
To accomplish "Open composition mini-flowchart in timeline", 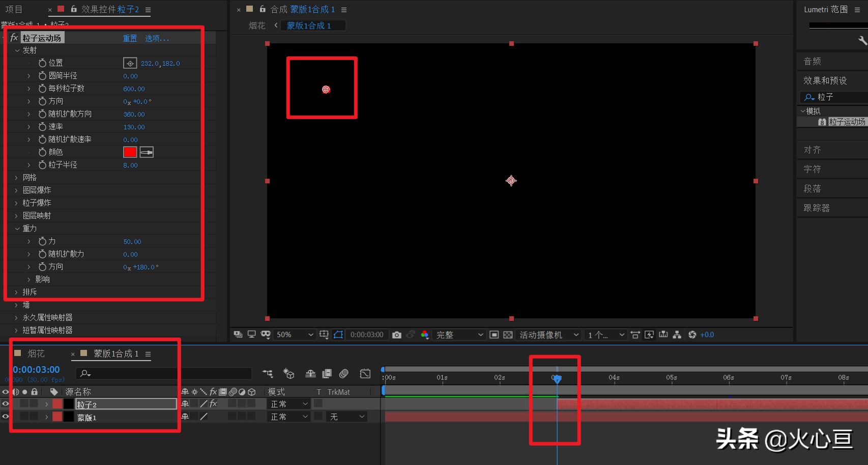I will 268,374.
